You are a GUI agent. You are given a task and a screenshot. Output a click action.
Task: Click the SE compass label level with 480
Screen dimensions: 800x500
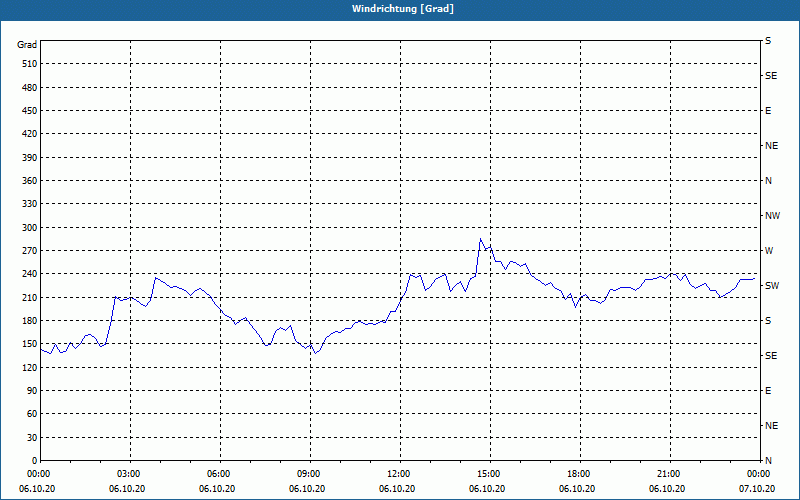pos(771,76)
